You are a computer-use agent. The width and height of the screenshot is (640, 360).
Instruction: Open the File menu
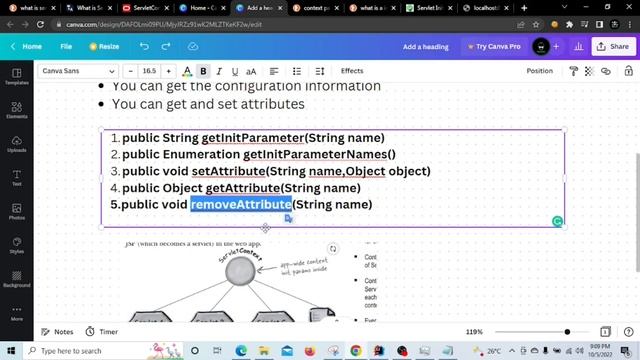point(66,47)
